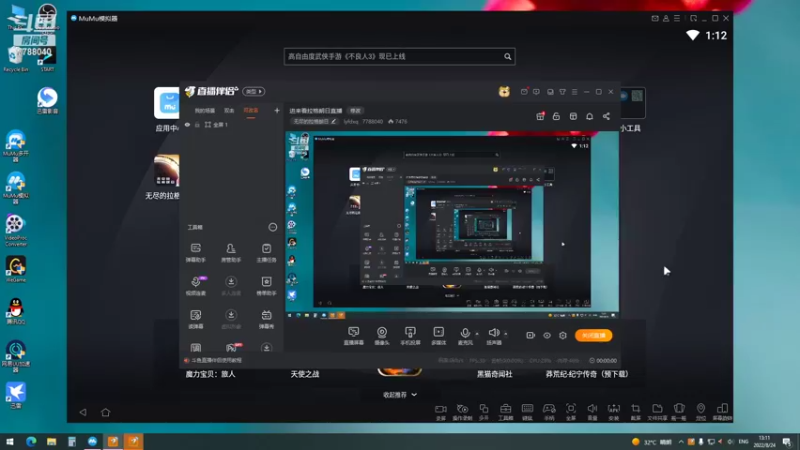Toggle the unlock padlock icon in stream header
The height and width of the screenshot is (450, 800).
pos(556,116)
